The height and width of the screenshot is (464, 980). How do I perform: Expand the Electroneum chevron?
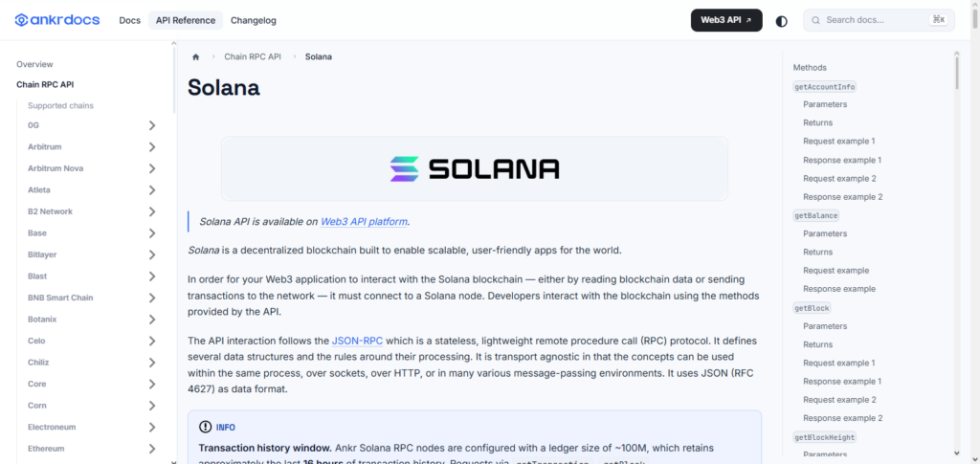[152, 427]
